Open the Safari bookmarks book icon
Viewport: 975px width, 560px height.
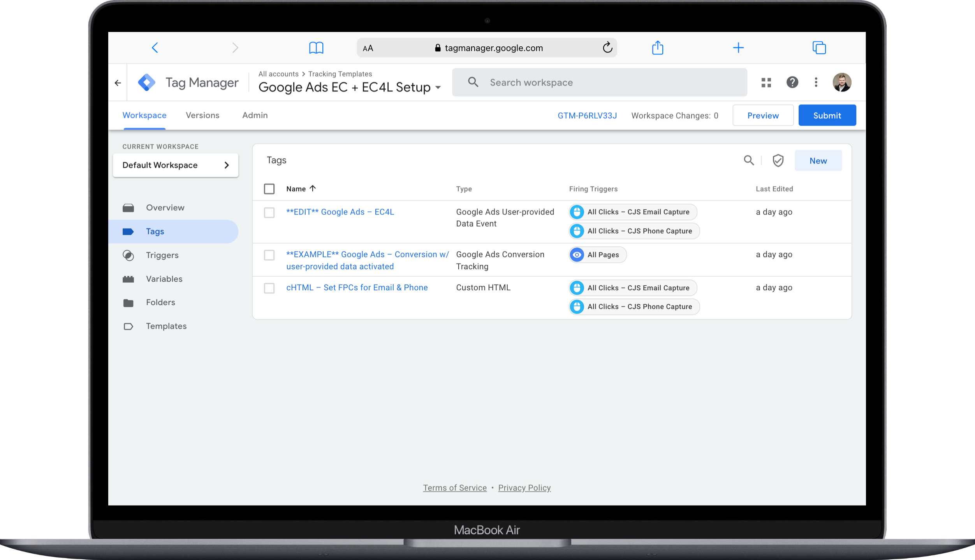point(316,48)
